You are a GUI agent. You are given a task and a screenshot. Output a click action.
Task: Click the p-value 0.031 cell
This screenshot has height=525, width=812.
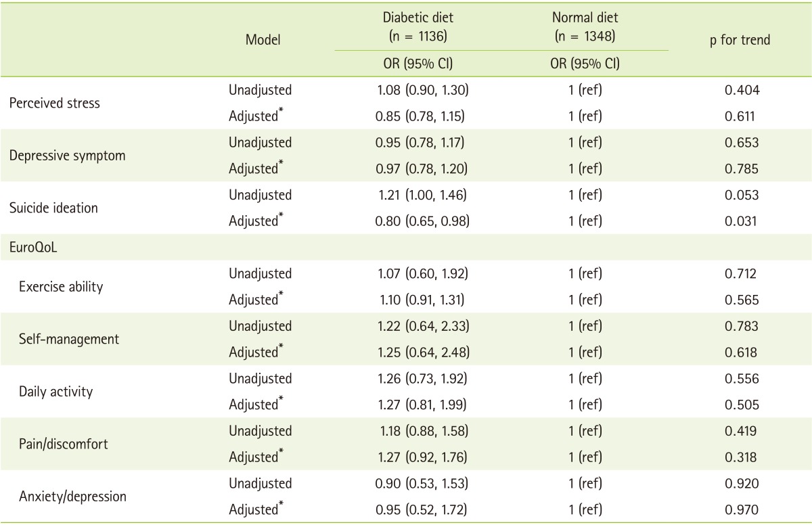[x=740, y=221]
